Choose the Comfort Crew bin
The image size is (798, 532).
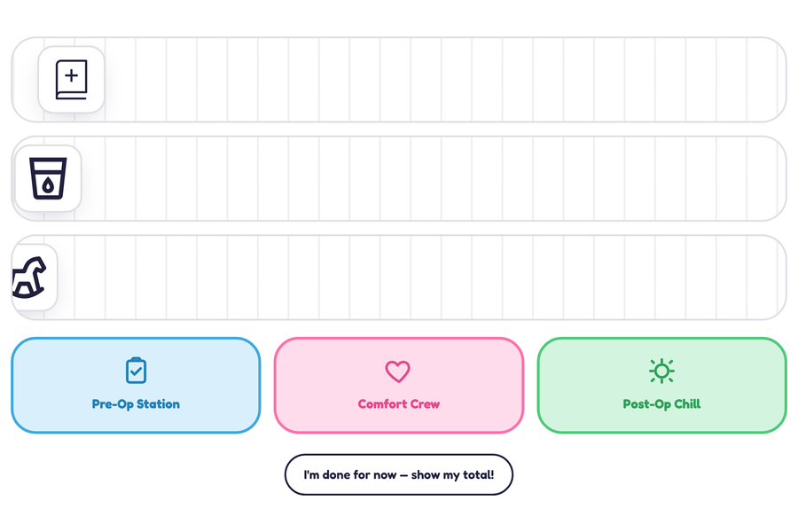coord(399,386)
